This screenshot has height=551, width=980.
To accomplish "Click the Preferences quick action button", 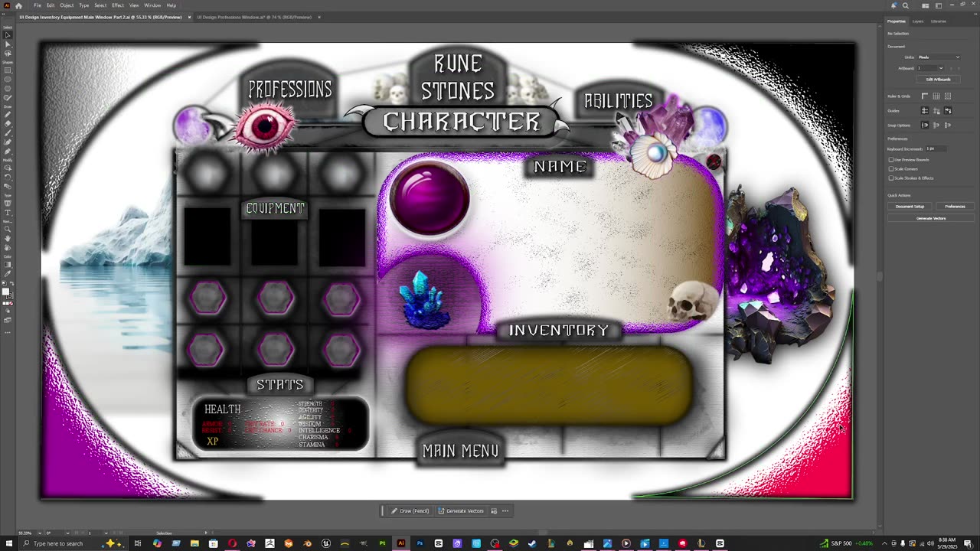I will pyautogui.click(x=955, y=207).
